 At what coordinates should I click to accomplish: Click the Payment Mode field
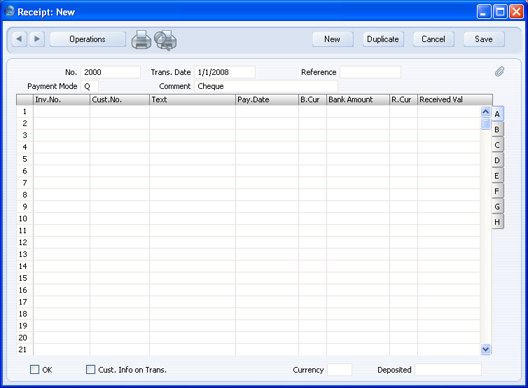(90, 86)
